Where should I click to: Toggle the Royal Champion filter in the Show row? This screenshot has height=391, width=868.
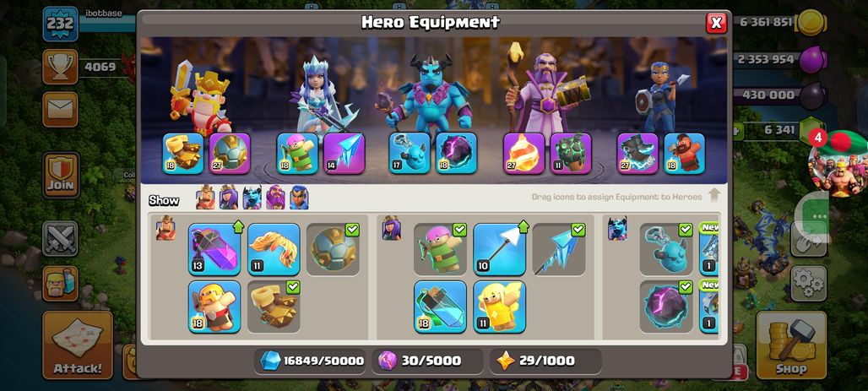click(x=299, y=198)
